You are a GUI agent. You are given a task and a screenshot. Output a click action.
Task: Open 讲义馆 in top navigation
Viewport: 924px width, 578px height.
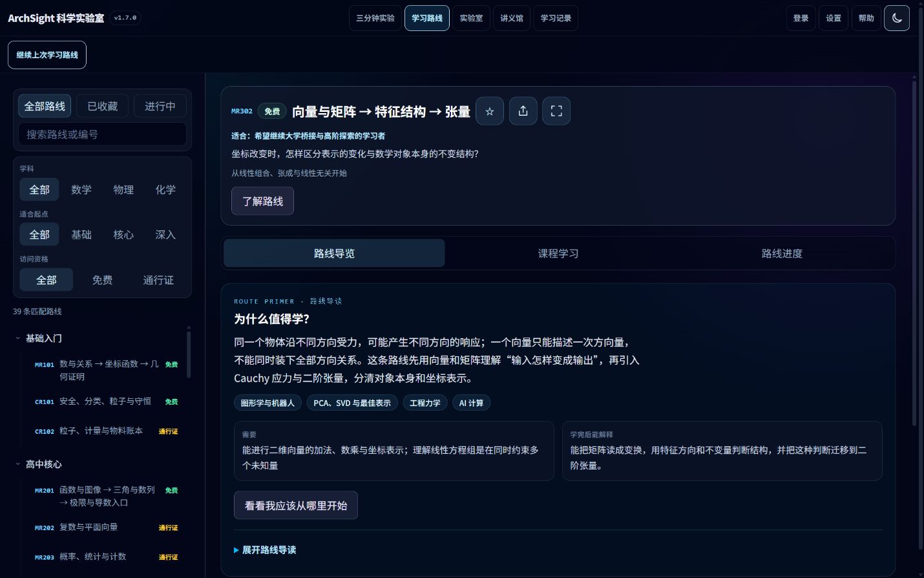click(512, 18)
